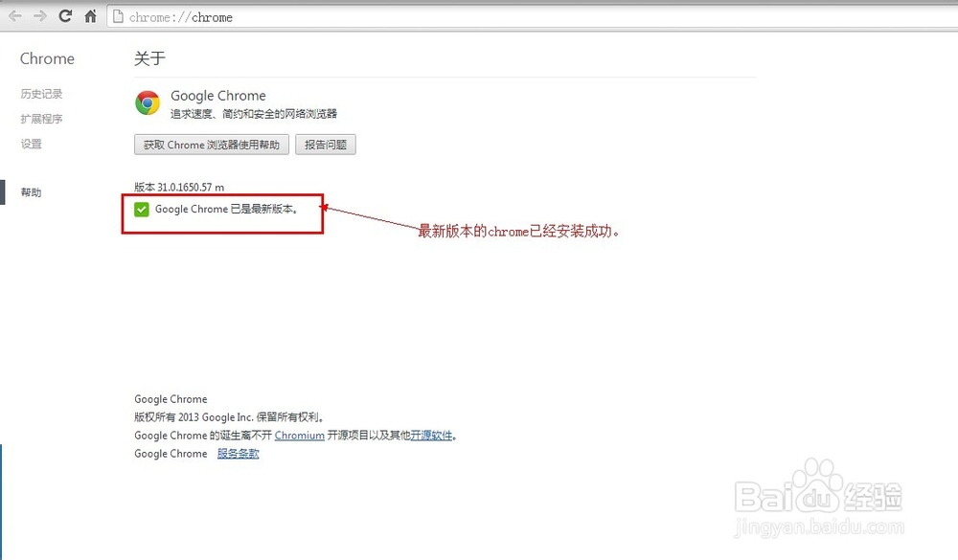This screenshot has height=560, width=958.
Task: Click the browser back arrow
Action: 14,16
